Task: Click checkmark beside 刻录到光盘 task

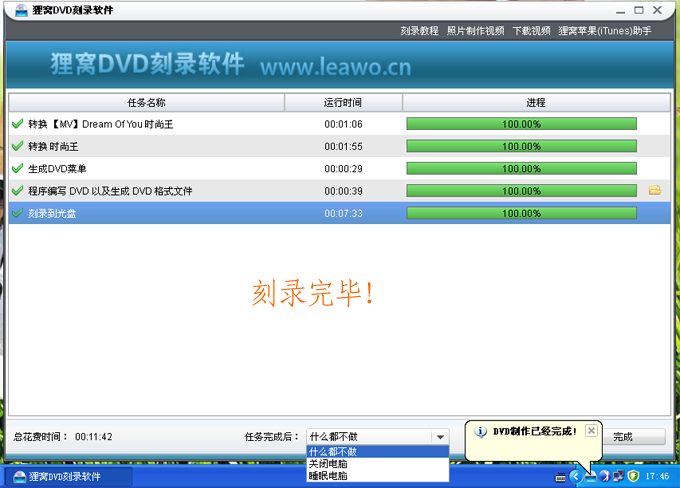Action: tap(17, 213)
